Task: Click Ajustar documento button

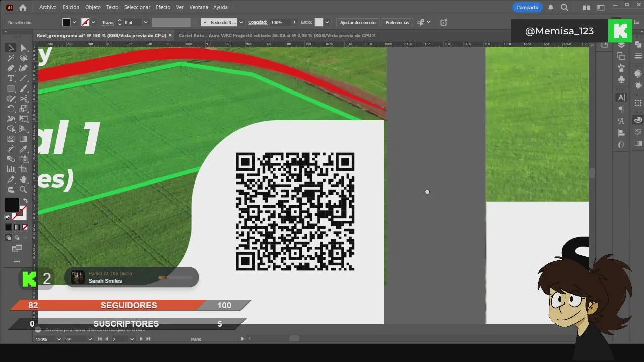Action: (x=358, y=22)
